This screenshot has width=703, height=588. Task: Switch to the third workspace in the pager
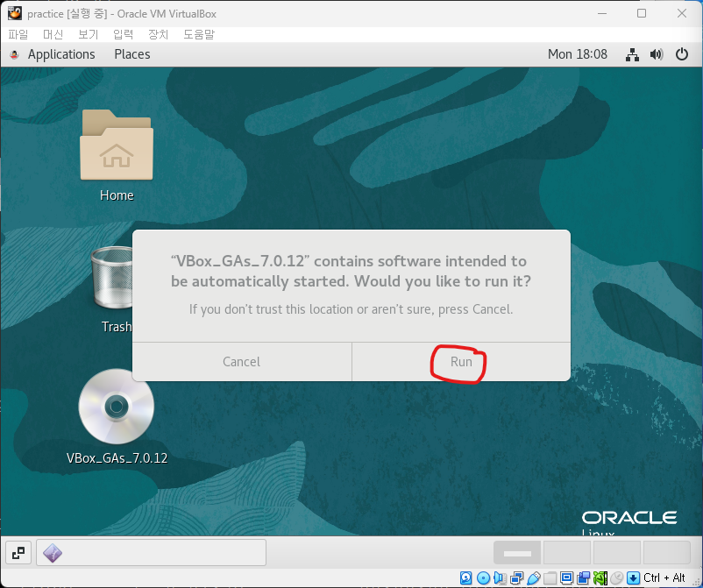click(617, 553)
